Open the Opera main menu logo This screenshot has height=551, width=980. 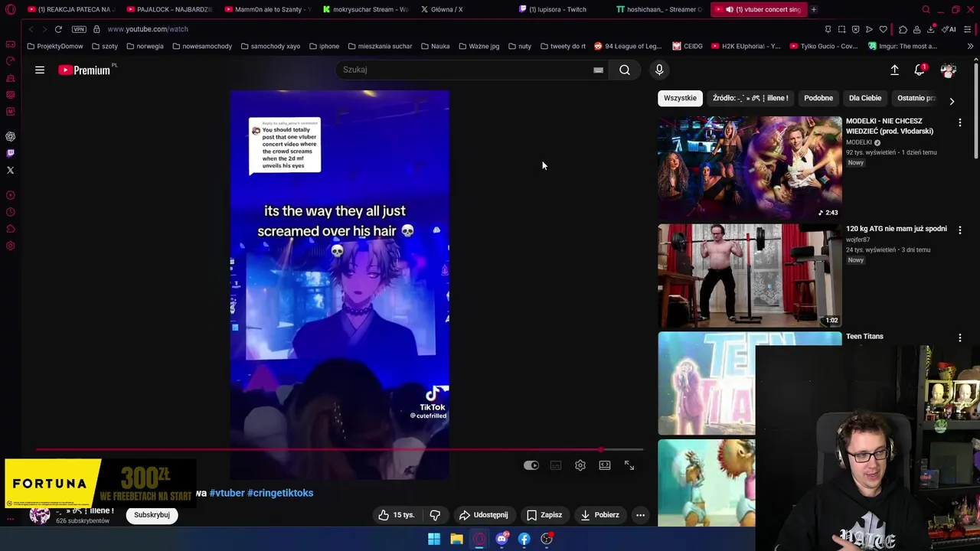10,10
